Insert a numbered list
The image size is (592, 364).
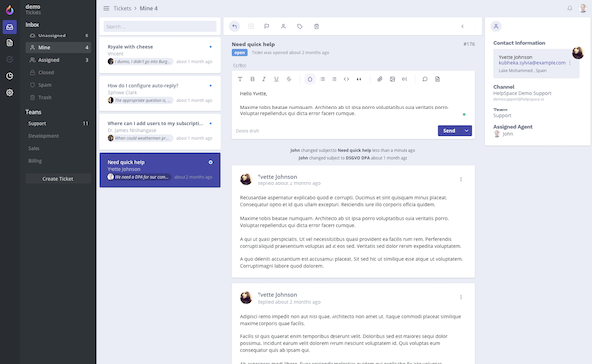pos(334,79)
